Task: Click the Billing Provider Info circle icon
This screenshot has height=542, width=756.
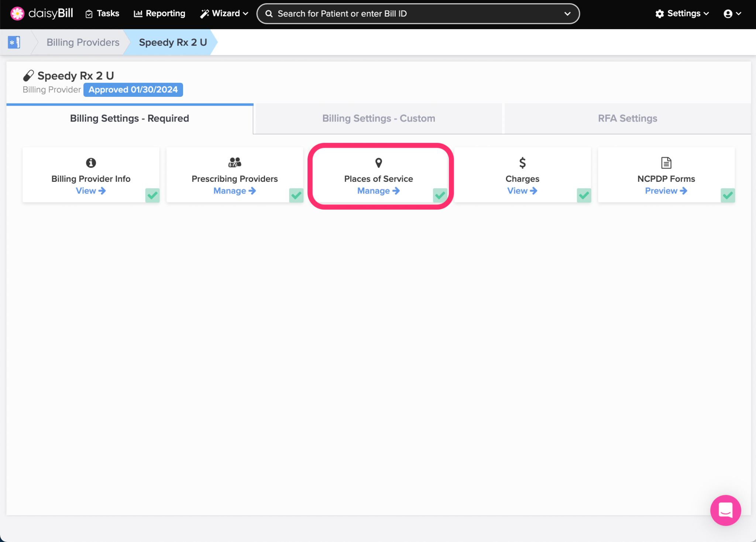Action: click(91, 163)
